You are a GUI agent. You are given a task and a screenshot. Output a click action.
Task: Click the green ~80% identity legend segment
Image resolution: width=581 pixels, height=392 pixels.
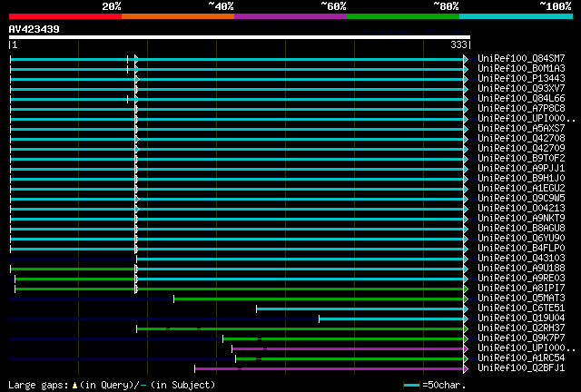tap(403, 16)
